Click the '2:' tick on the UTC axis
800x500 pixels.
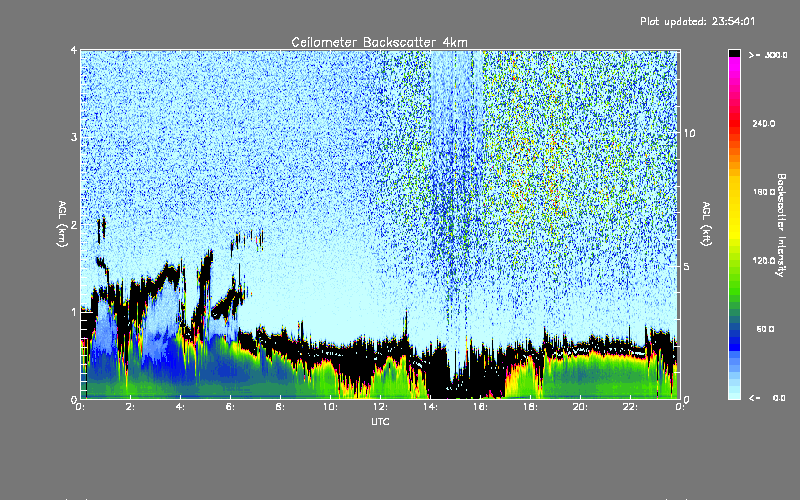(131, 407)
